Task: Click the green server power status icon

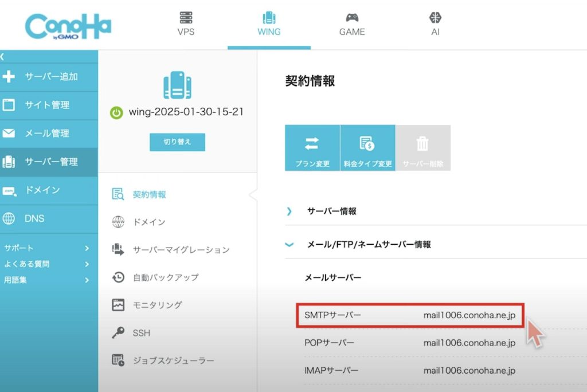Action: 116,113
